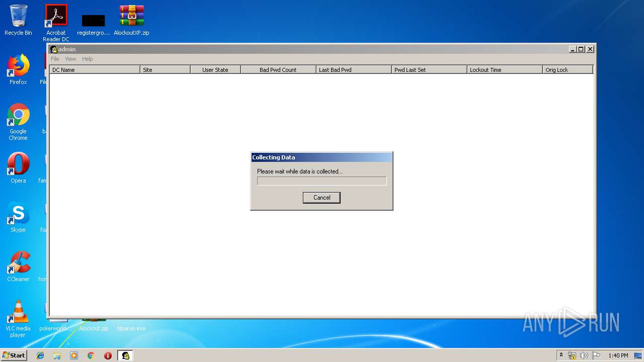This screenshot has width=644, height=362.
Task: Open Windows Media Player taskbar icon
Action: point(74,355)
